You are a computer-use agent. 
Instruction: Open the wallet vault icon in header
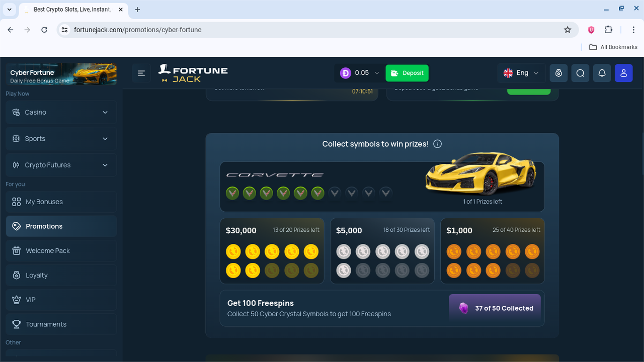558,73
